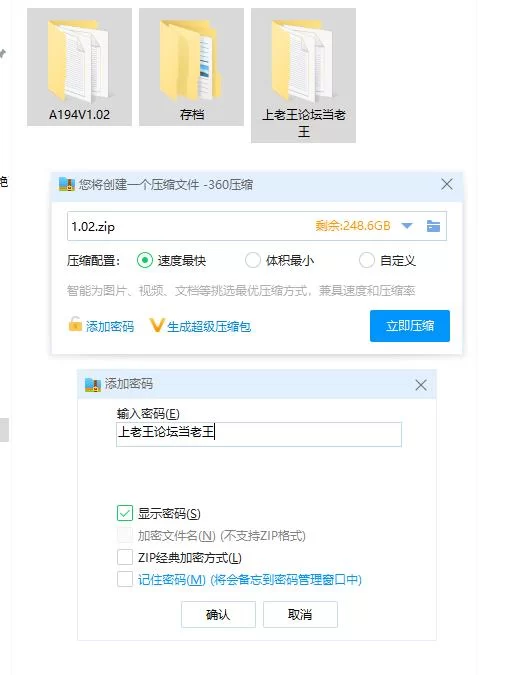This screenshot has height=675, width=515.
Task: Enable ZIP经典加密方式(L) checkbox
Action: [125, 557]
